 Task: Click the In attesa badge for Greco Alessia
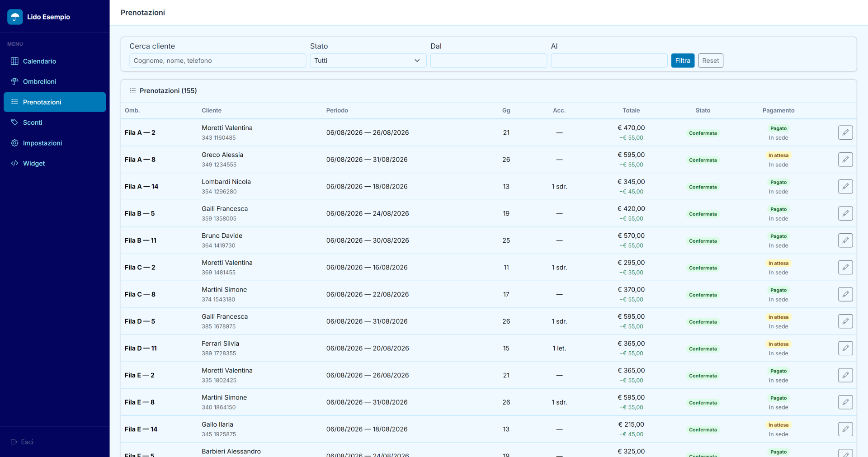click(x=778, y=155)
